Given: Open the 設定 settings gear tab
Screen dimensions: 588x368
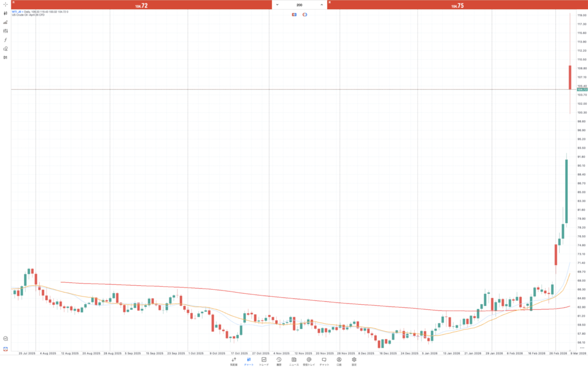Looking at the screenshot, I should tap(354, 361).
